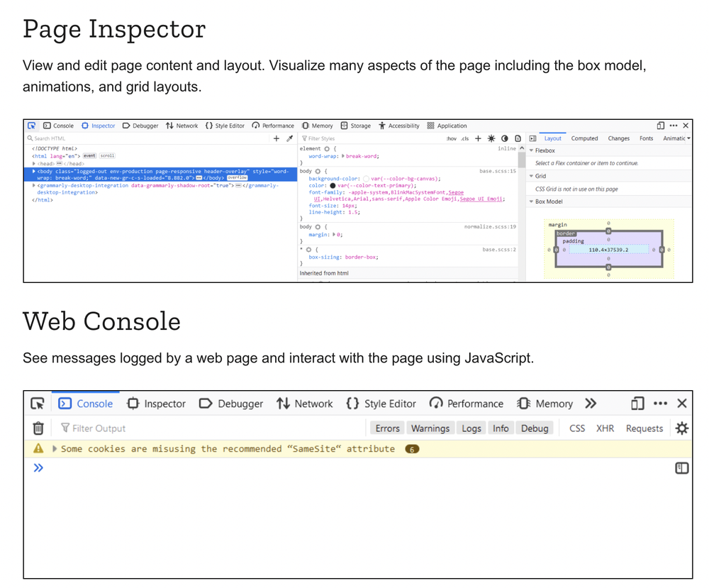The width and height of the screenshot is (709, 588).
Task: Toggle the light color scheme simulation icon
Action: tap(491, 138)
